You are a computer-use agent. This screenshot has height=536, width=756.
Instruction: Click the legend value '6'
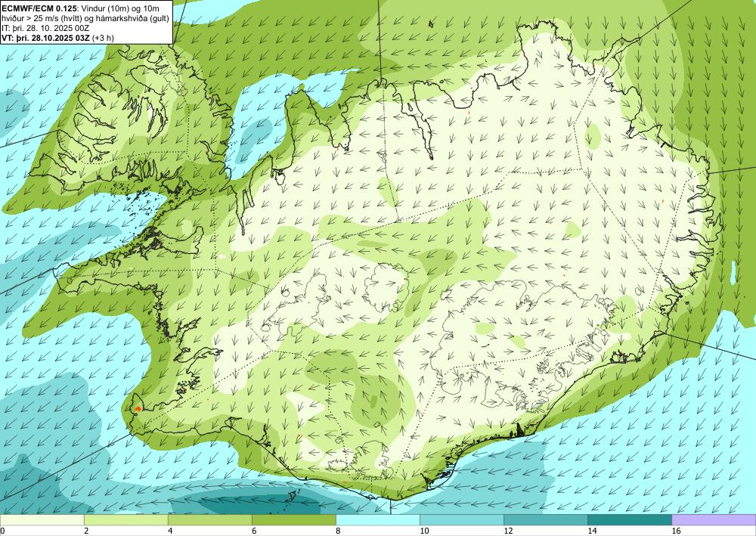click(255, 531)
